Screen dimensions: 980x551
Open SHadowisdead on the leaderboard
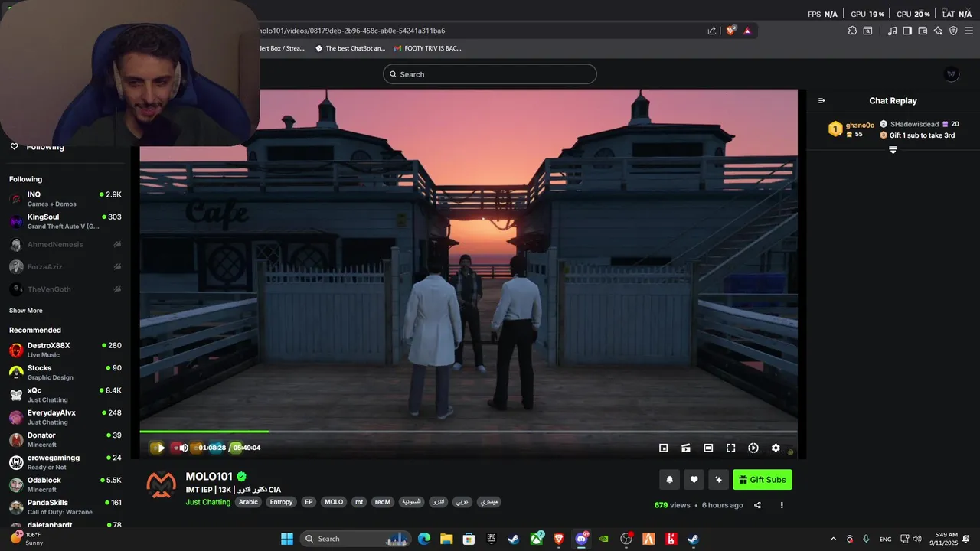914,124
